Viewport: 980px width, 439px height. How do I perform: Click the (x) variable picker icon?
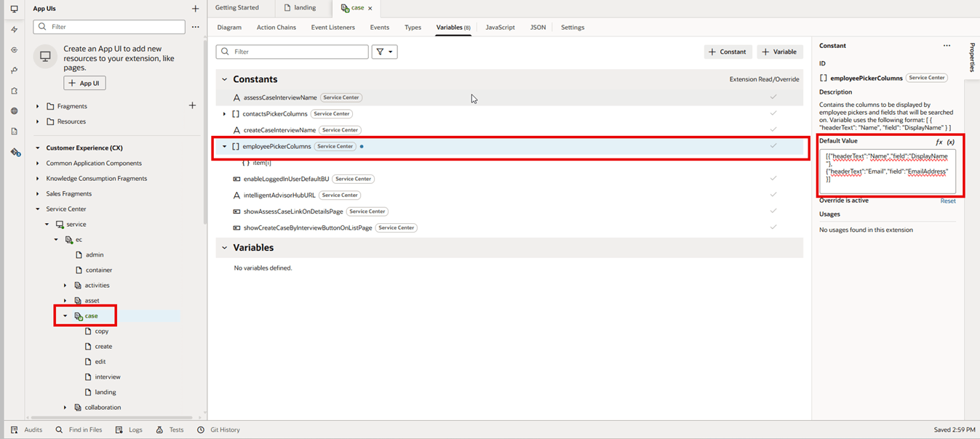click(x=951, y=142)
